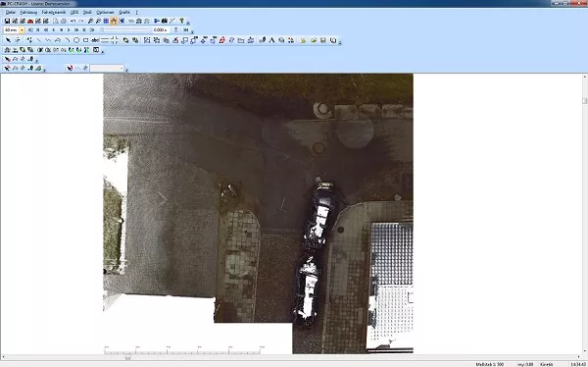
Task: Toggle the blue grid display icon
Action: click(106, 21)
